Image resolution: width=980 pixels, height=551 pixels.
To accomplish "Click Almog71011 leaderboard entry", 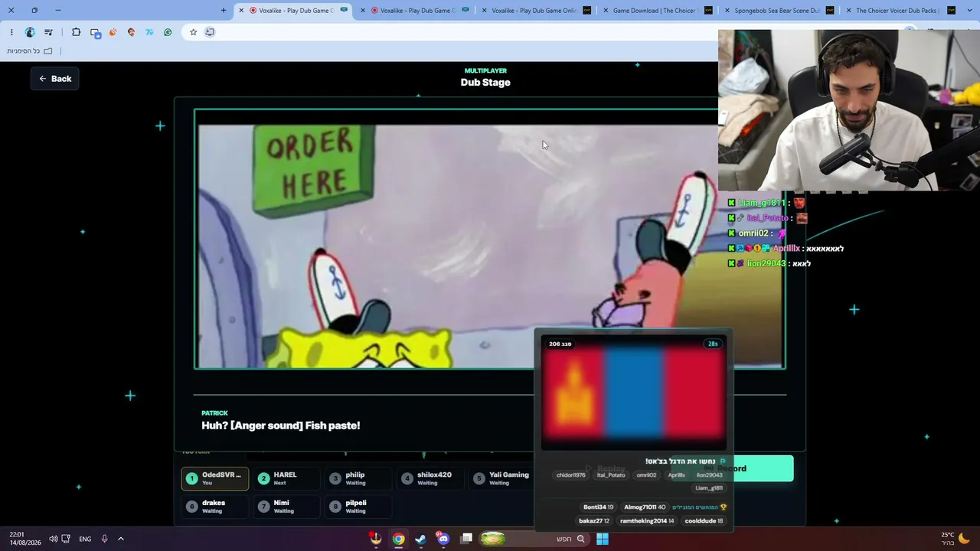I will pos(644,507).
